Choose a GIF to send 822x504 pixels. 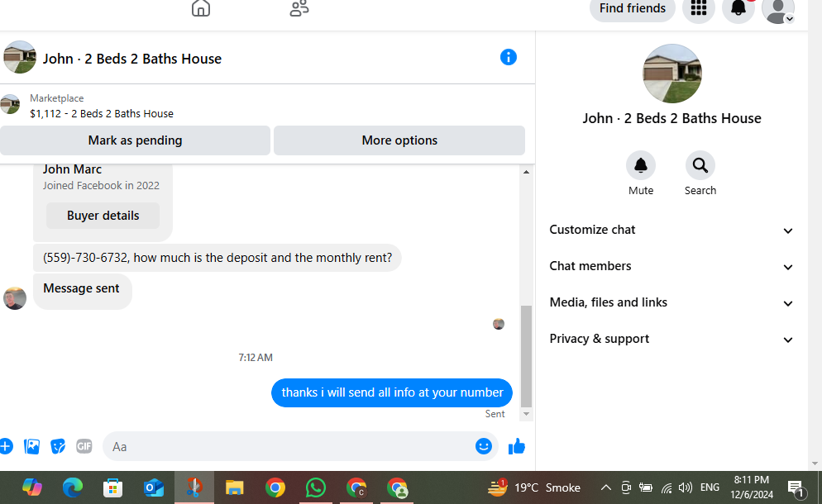pyautogui.click(x=84, y=446)
